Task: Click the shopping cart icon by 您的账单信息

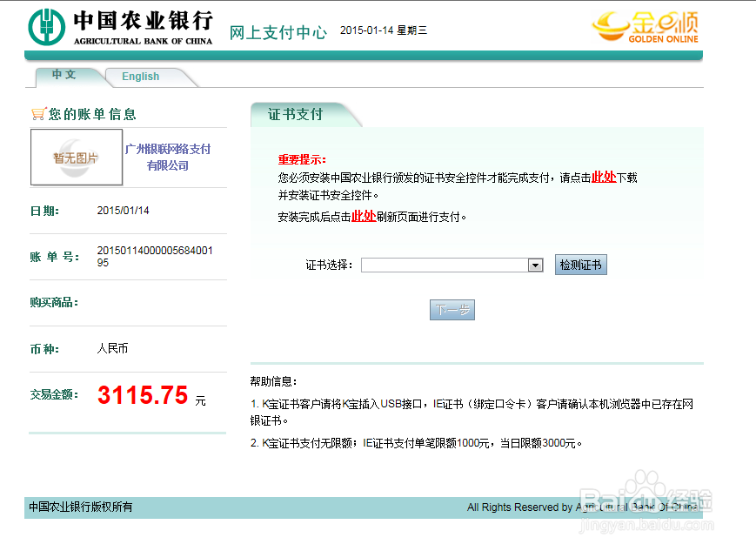Action: (x=38, y=114)
